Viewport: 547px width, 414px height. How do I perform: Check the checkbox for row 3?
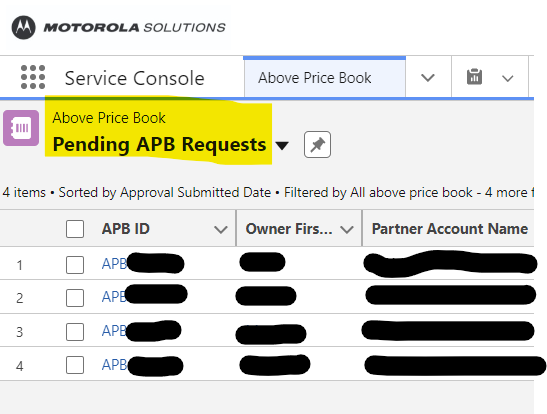pos(75,331)
